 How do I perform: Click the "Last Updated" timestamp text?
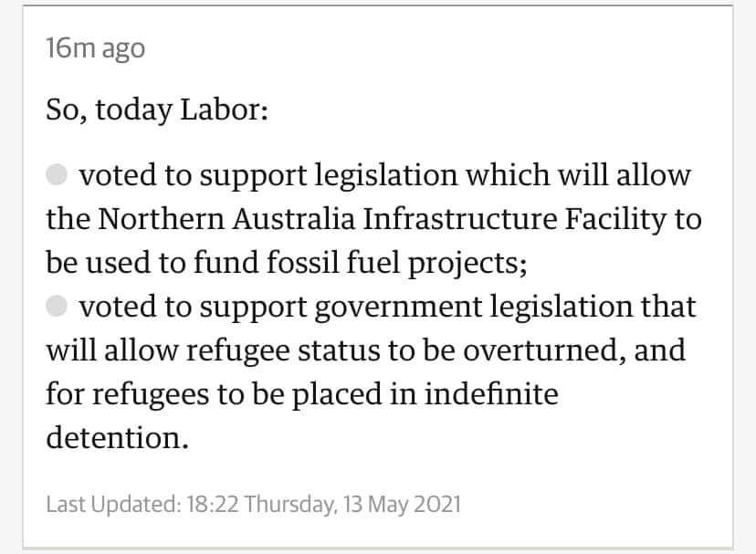(253, 505)
